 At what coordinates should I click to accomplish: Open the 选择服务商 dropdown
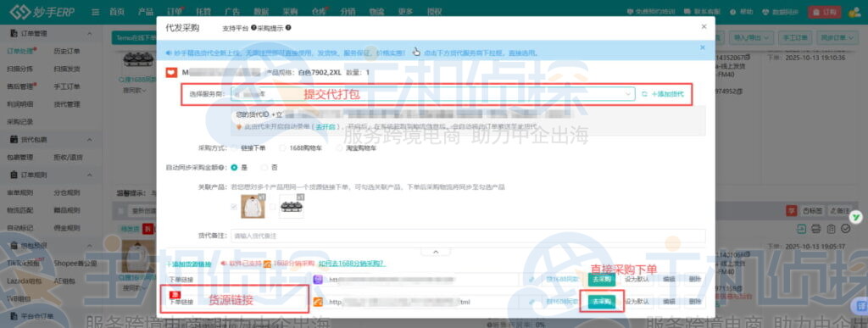coord(433,94)
